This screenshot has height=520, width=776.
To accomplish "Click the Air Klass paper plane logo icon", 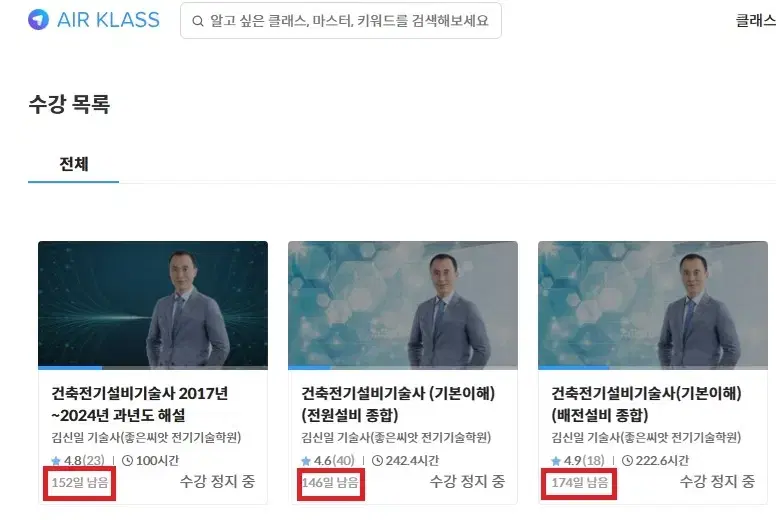I will point(38,20).
